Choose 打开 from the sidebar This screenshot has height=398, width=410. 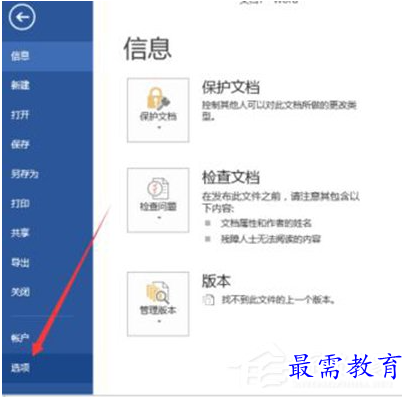tap(47, 115)
